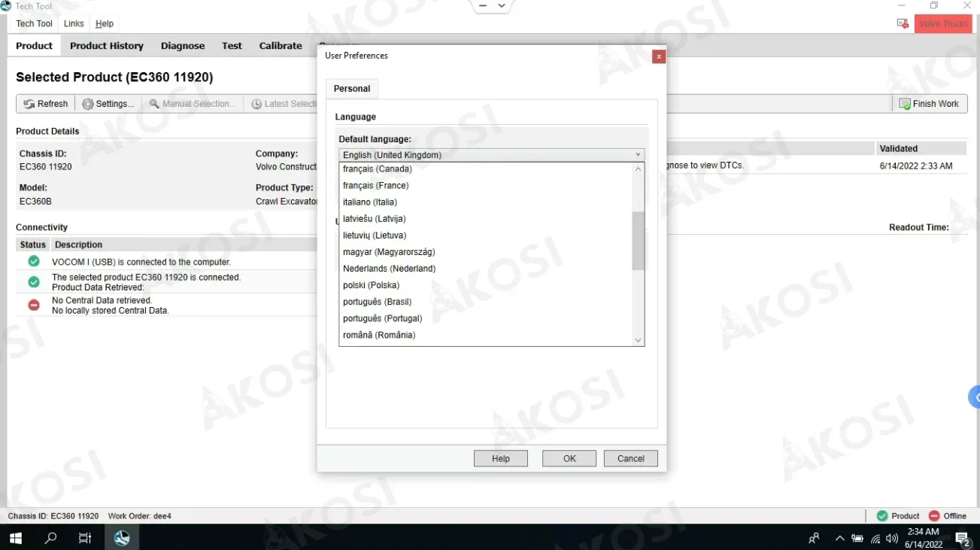Click the Tech Tool icon in the taskbar
This screenshot has width=980, height=550.
pos(122,538)
